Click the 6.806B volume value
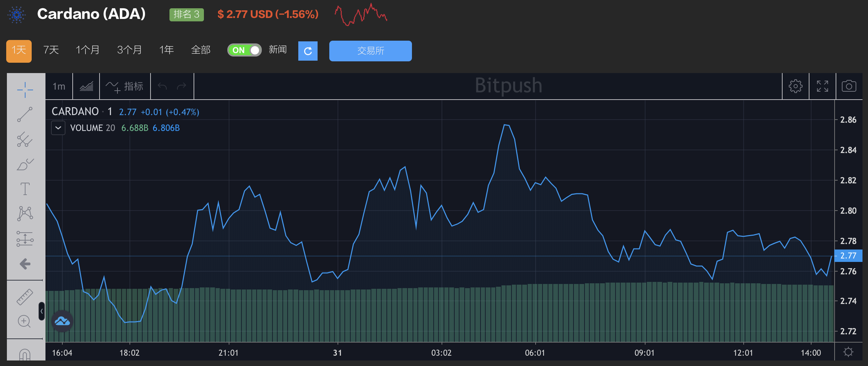 click(x=166, y=128)
